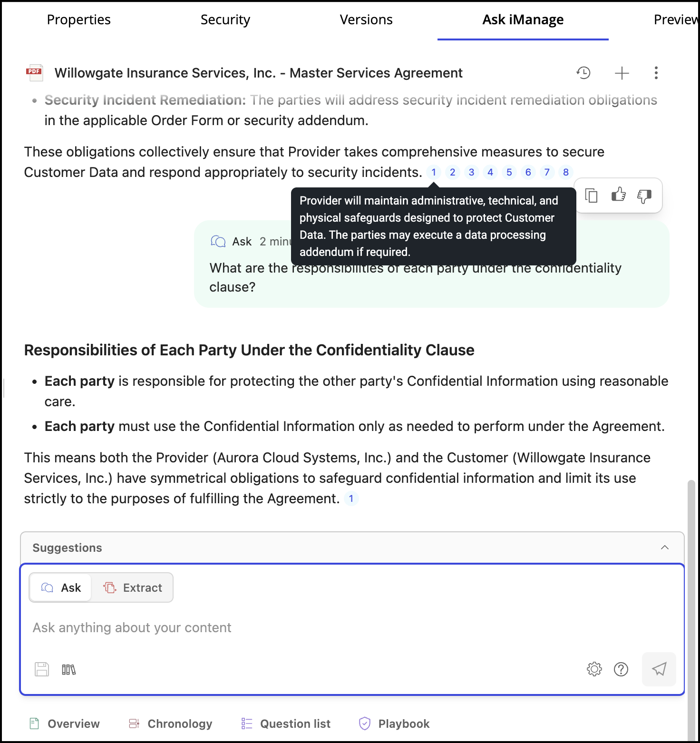Copy the response with copy icon

click(591, 195)
